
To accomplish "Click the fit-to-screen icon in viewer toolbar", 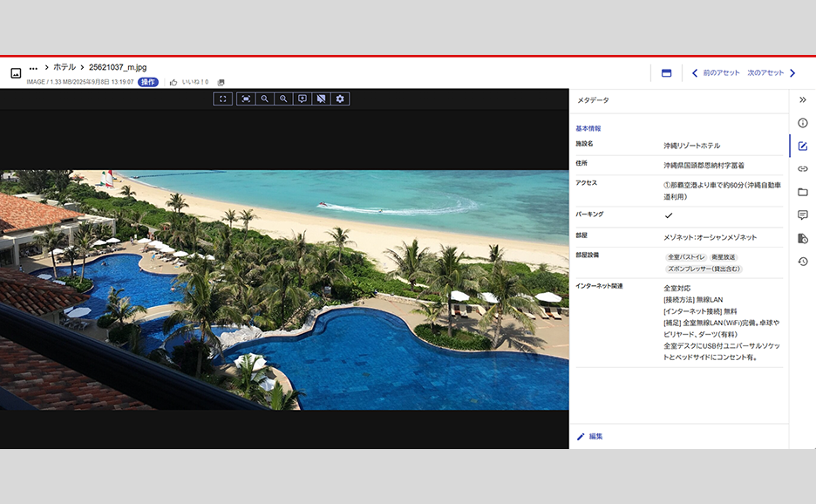I will 246,99.
